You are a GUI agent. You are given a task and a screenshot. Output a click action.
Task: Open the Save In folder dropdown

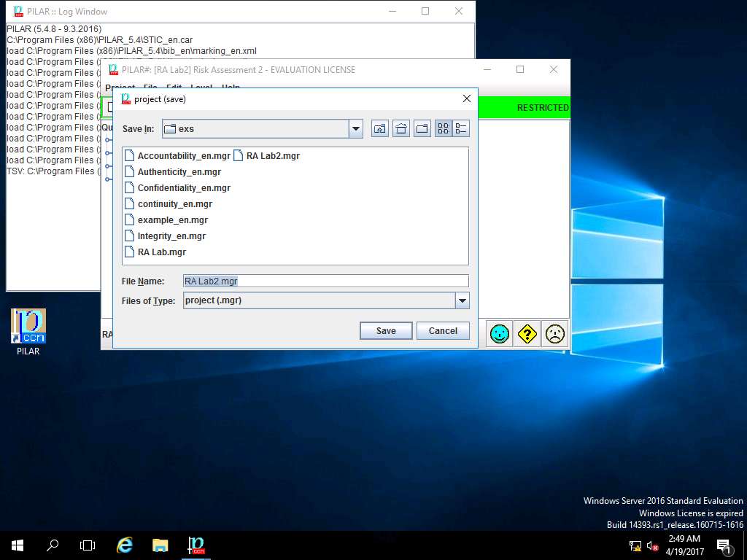[355, 128]
